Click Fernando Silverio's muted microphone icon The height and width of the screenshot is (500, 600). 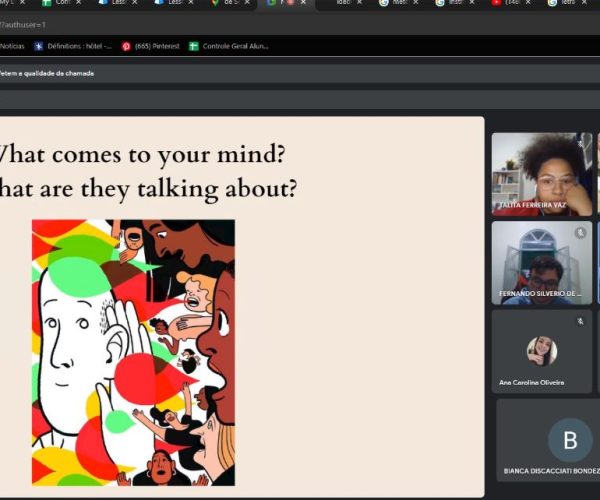pos(580,232)
